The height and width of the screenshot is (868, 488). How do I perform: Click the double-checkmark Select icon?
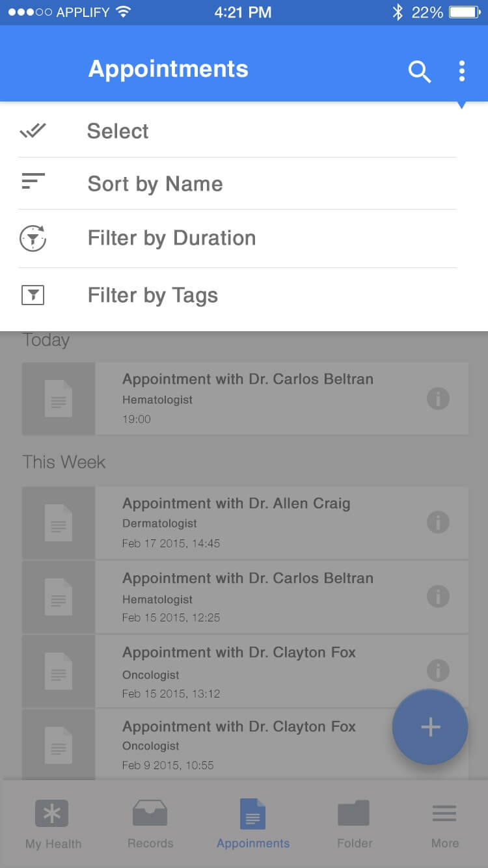[33, 131]
